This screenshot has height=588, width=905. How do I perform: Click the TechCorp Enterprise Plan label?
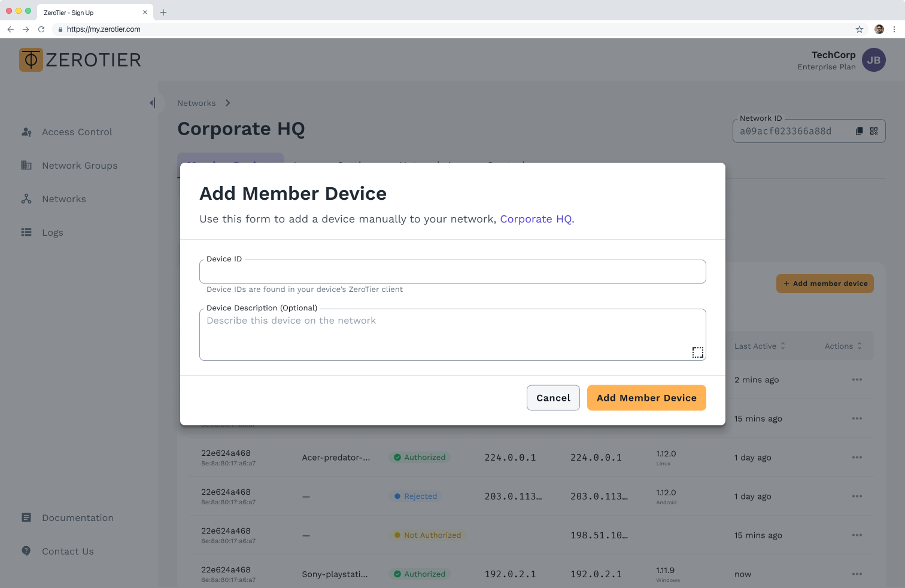click(827, 60)
